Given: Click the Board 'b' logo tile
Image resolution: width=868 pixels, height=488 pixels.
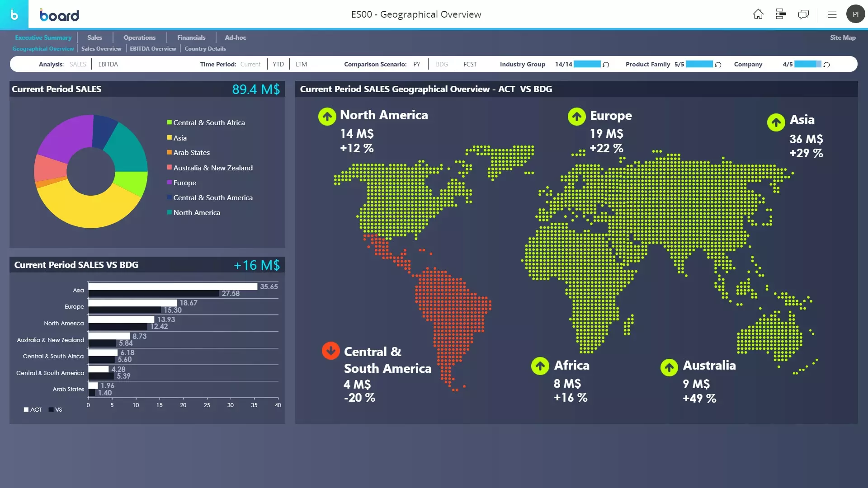Looking at the screenshot, I should [14, 14].
